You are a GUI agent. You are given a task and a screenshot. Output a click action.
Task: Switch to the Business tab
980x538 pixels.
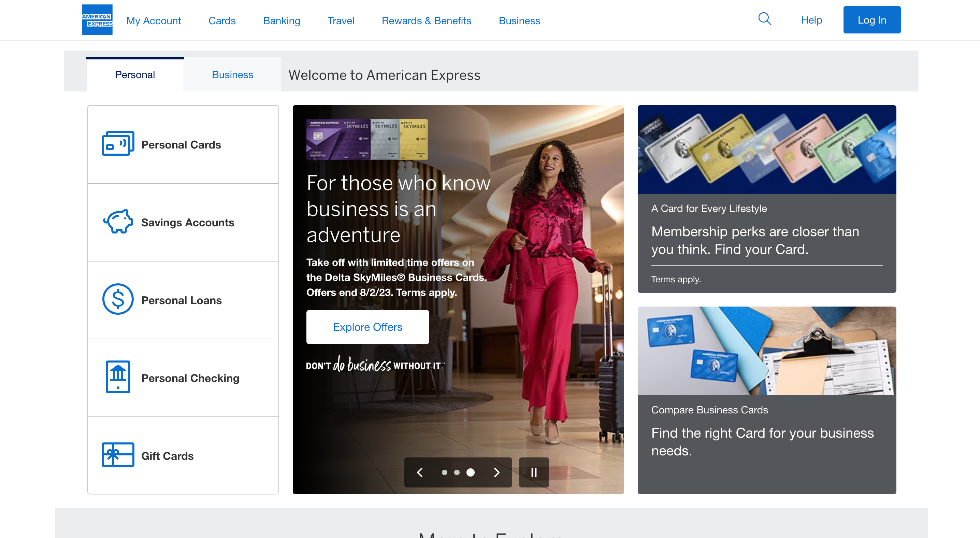coord(232,74)
